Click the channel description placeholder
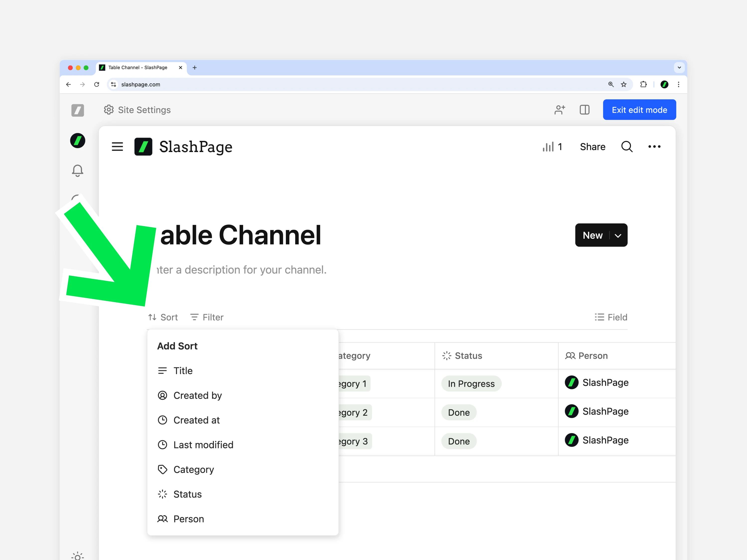 point(242,270)
